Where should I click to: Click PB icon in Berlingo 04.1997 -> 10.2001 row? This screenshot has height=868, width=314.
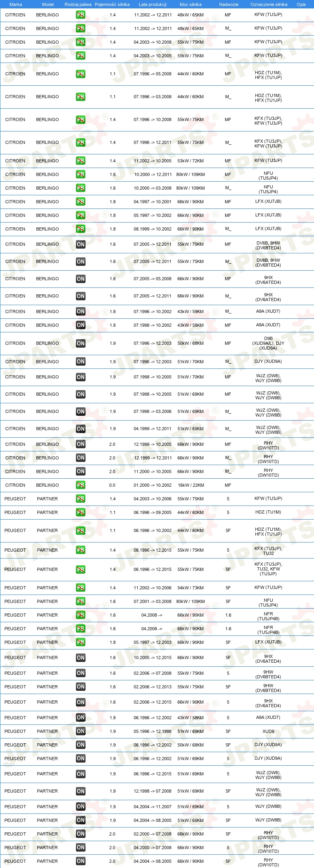coord(81,202)
